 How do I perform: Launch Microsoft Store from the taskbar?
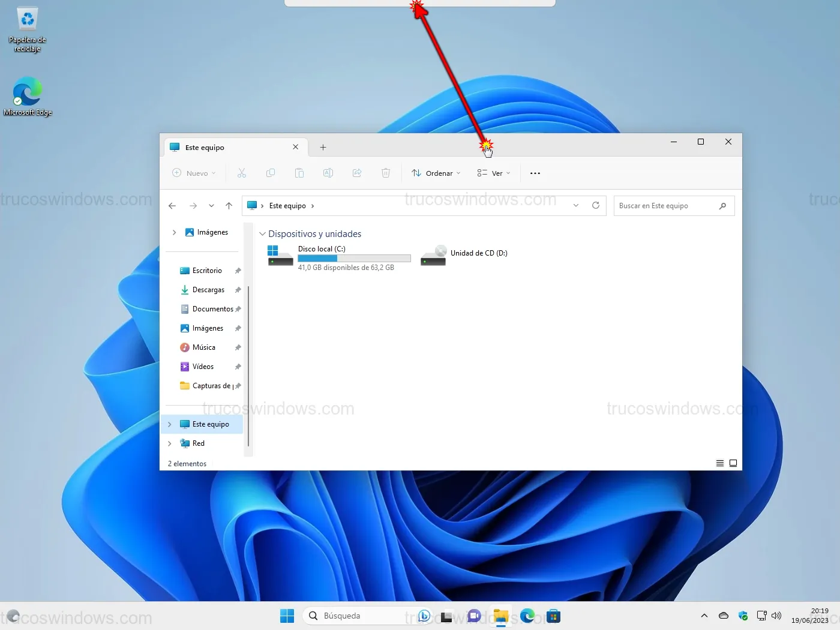(x=553, y=616)
